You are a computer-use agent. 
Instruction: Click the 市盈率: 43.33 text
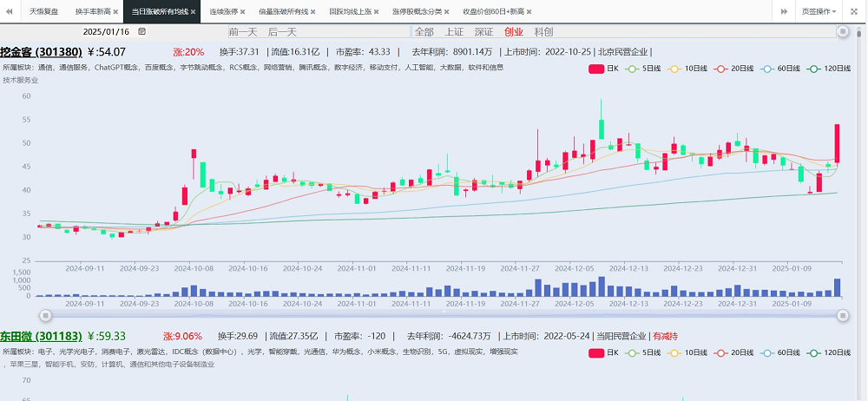363,52
